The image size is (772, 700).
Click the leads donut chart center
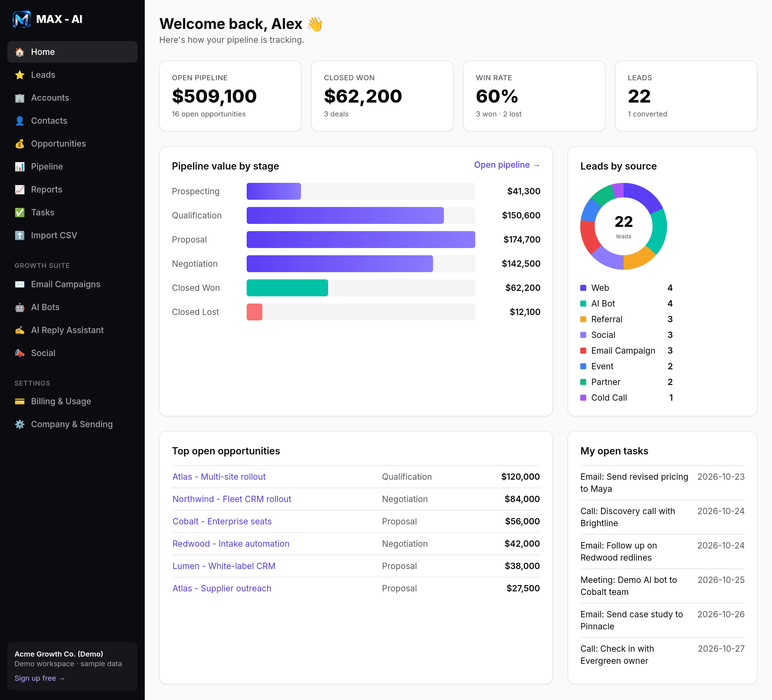point(623,226)
